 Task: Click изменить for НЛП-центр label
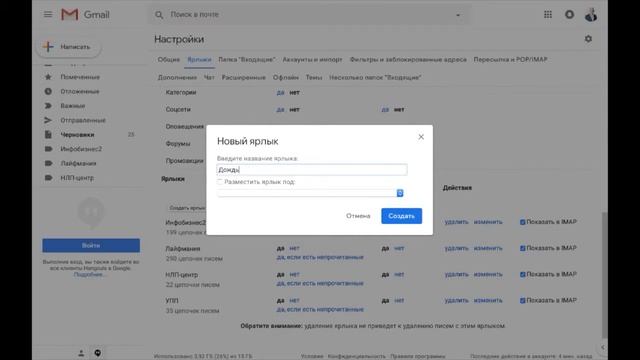click(x=488, y=274)
